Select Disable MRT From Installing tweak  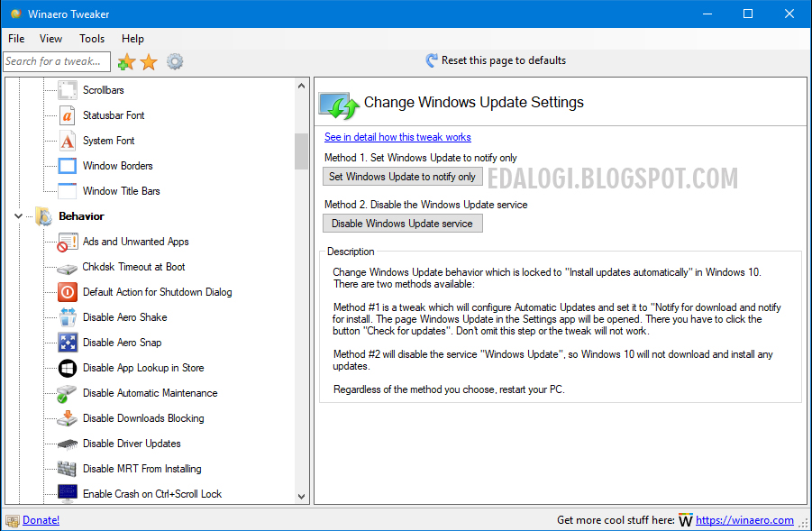141,470
